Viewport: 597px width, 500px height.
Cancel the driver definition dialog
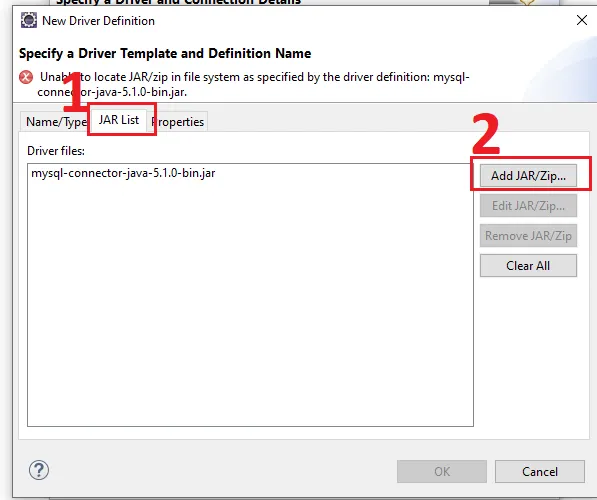coord(540,471)
